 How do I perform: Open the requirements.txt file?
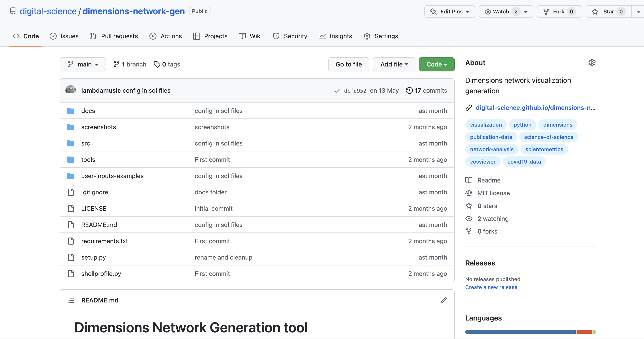(x=104, y=241)
